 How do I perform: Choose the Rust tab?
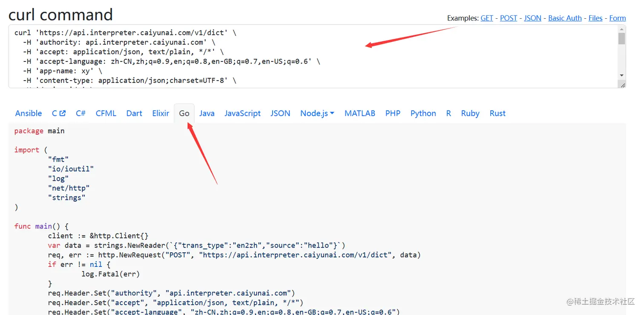(497, 113)
